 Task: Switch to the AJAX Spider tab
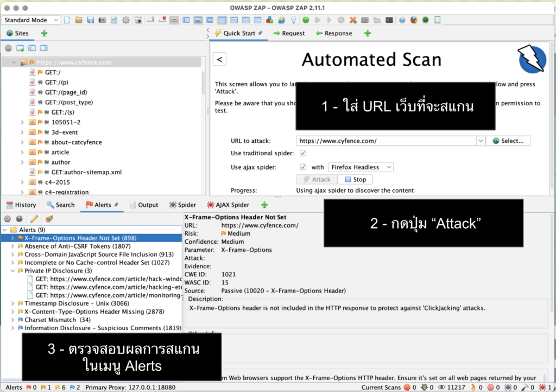228,205
